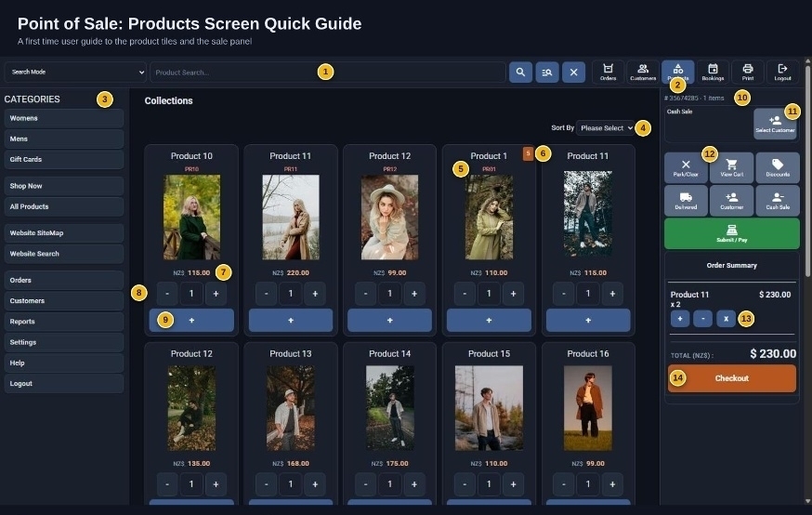Click Customer add-person icon button
The height and width of the screenshot is (515, 812).
[x=731, y=201]
